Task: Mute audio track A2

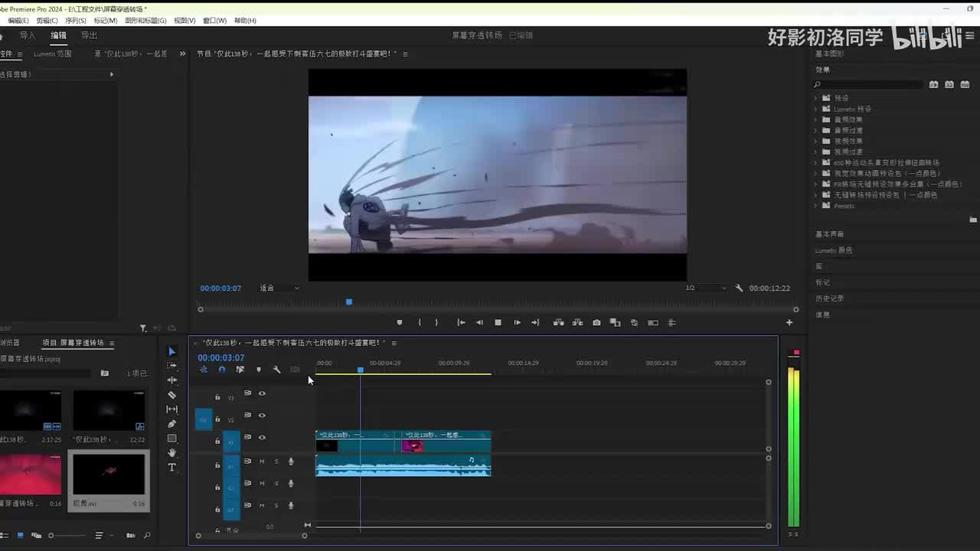Action: coord(262,484)
